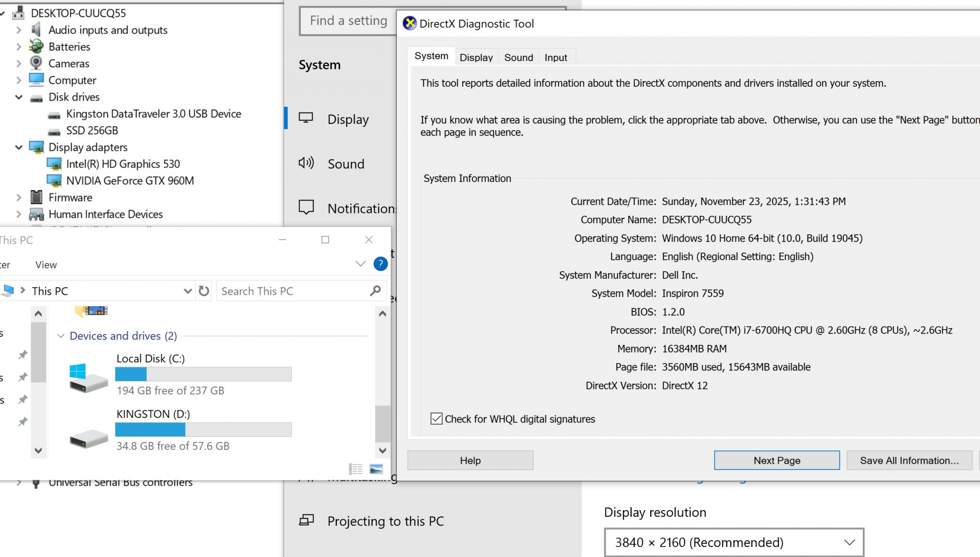Click the Local Disk (C:) drive icon
The width and height of the screenshot is (980, 557).
coord(89,377)
